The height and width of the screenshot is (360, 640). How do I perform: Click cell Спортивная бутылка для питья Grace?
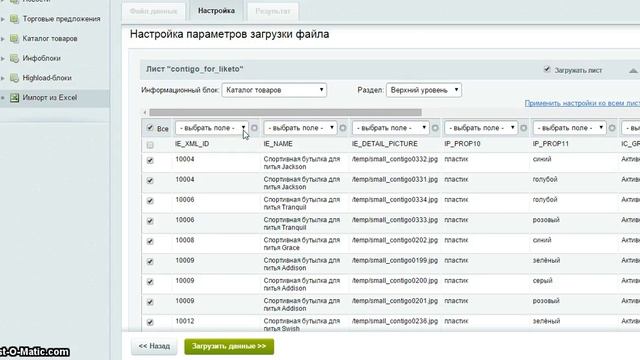tap(302, 244)
